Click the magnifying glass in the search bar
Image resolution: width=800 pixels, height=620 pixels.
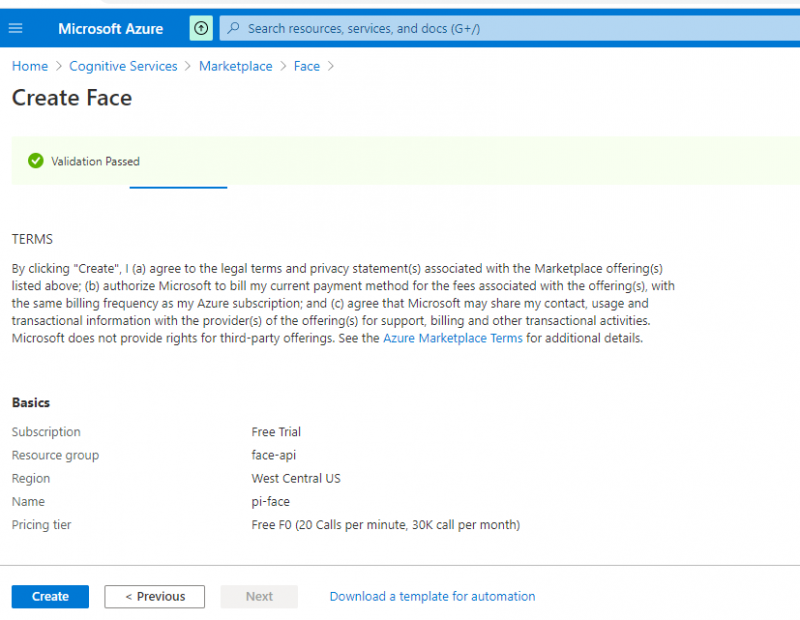232,28
